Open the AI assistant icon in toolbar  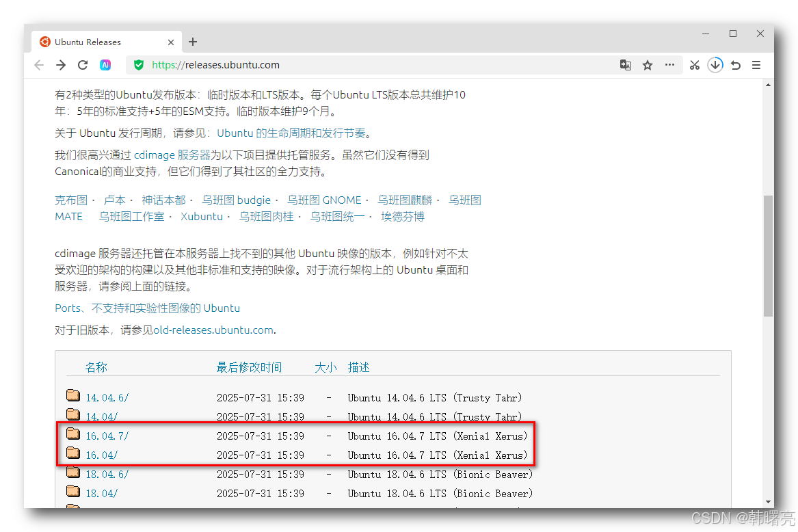coord(105,65)
